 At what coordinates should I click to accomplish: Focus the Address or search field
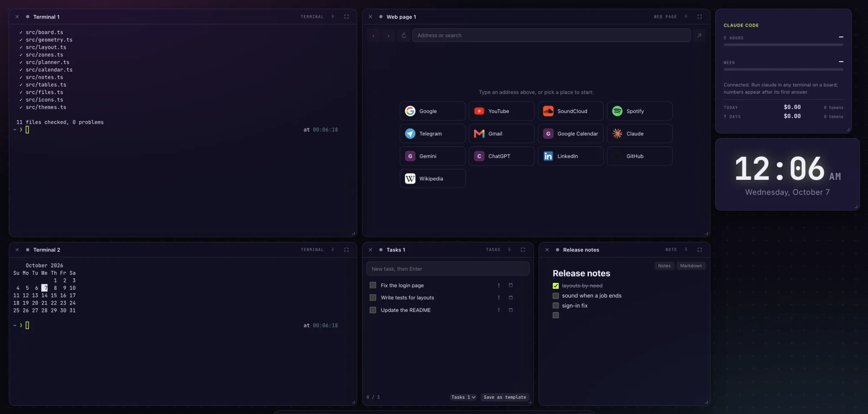coord(551,36)
